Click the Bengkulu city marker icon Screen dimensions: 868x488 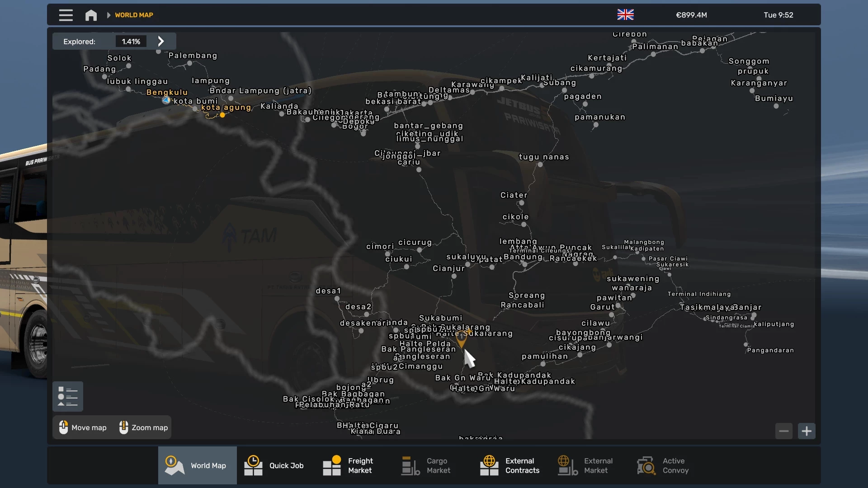click(166, 100)
